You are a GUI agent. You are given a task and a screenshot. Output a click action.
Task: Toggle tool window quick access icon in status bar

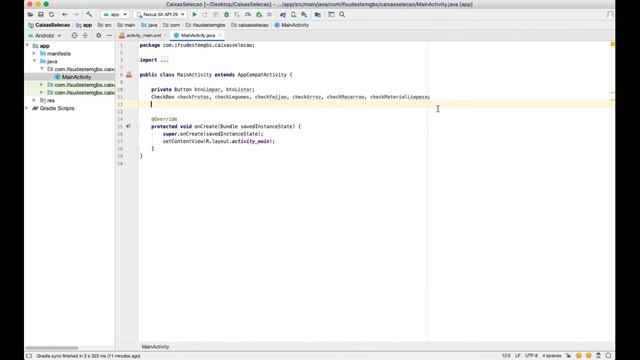[x=29, y=356]
